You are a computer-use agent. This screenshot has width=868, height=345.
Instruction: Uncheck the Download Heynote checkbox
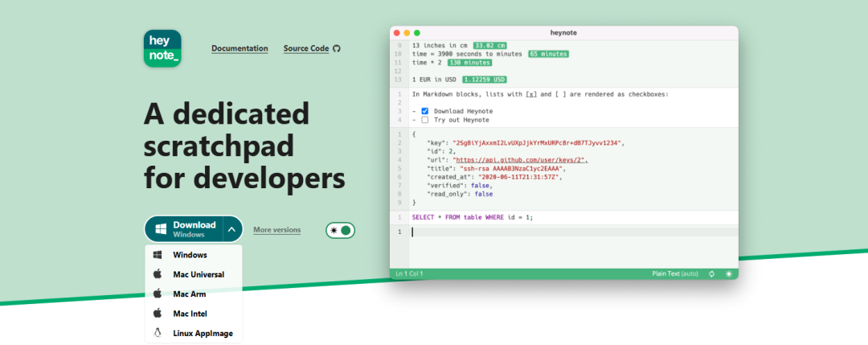(x=424, y=111)
